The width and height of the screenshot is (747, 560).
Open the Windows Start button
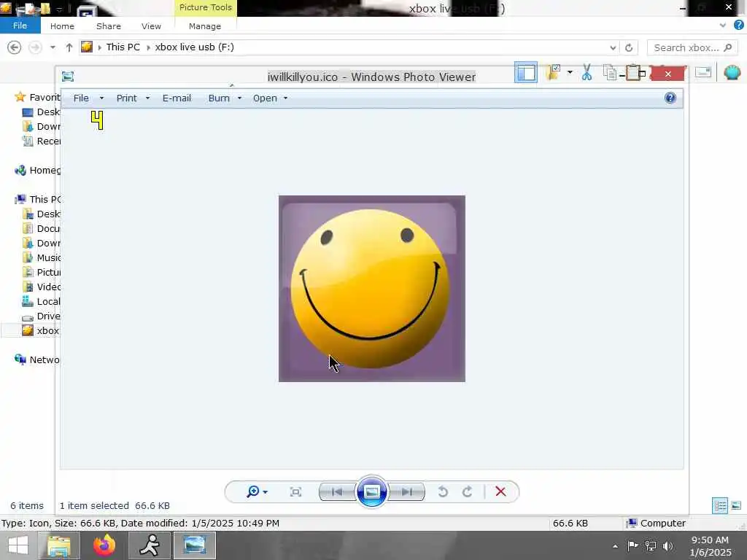[x=18, y=545]
